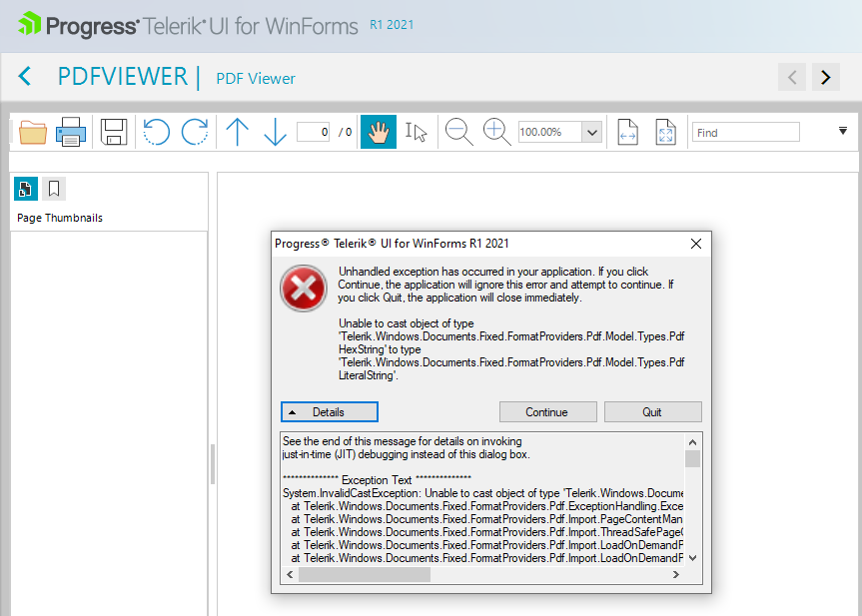This screenshot has height=616, width=862.
Task: Click the 'PDFVIEWER' title text
Action: pyautogui.click(x=123, y=77)
